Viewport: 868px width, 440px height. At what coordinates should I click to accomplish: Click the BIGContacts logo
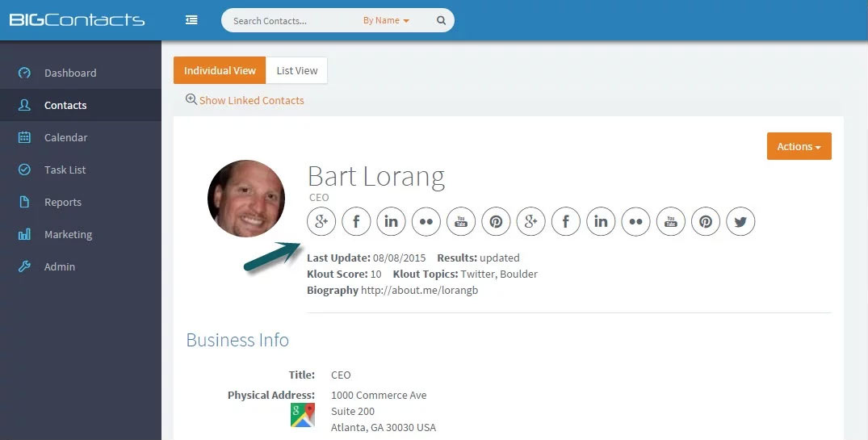pyautogui.click(x=77, y=20)
